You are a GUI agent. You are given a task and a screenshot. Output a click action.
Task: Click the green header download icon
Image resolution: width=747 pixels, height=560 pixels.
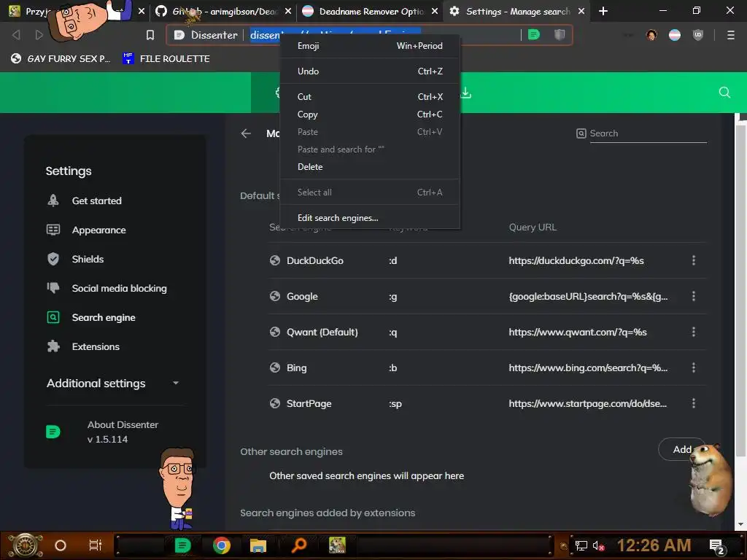[466, 93]
